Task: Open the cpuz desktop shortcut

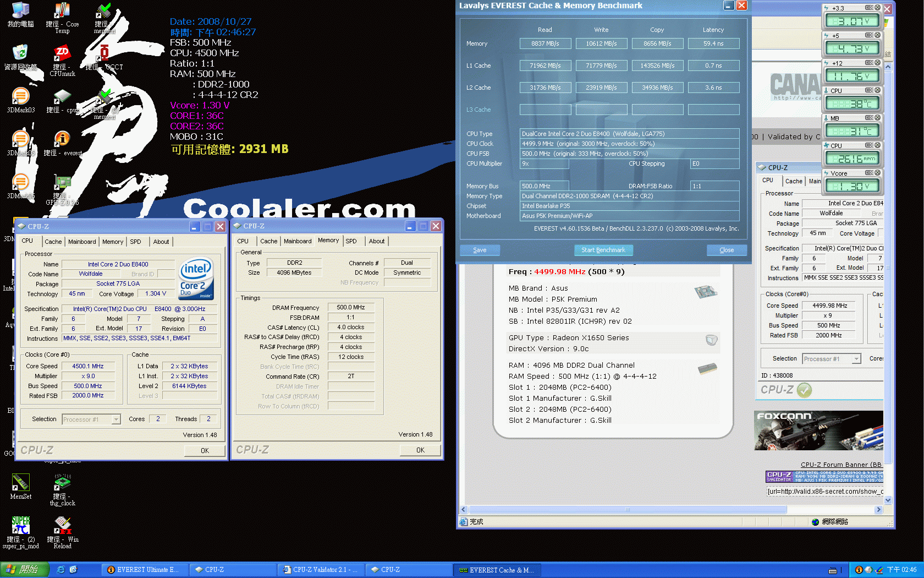Action: pyautogui.click(x=62, y=101)
